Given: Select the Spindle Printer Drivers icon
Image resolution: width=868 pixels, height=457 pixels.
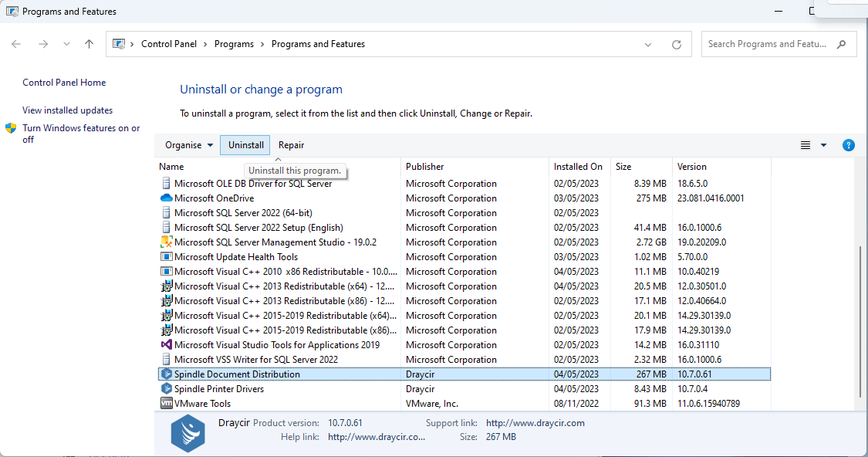Looking at the screenshot, I should pos(166,389).
